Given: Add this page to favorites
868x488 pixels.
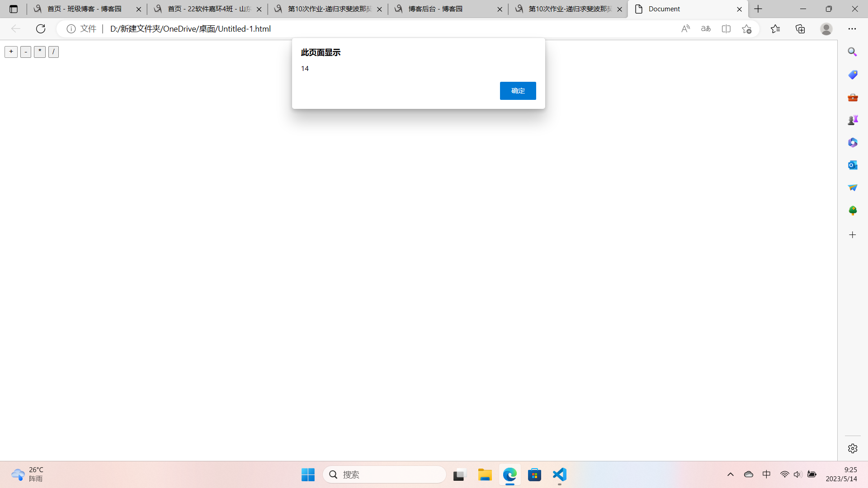Looking at the screenshot, I should coord(746,29).
